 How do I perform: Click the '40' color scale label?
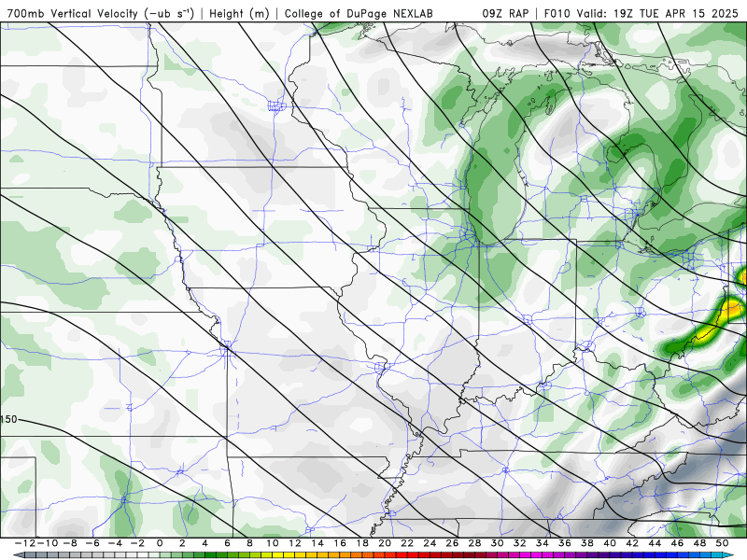tap(610, 543)
